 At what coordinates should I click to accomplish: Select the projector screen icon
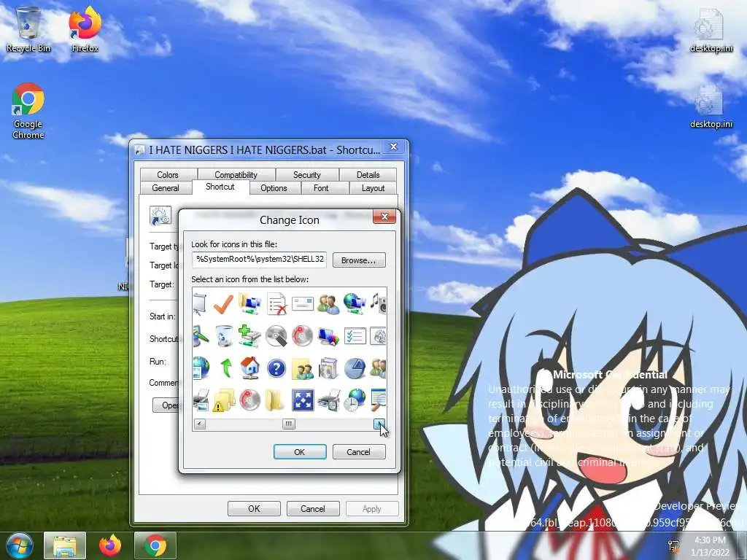coord(200,303)
